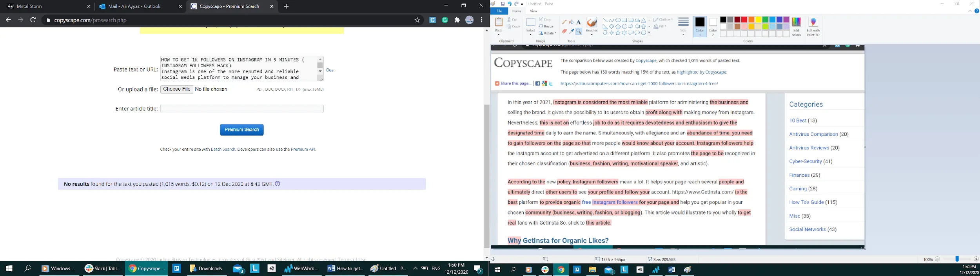The height and width of the screenshot is (276, 980).
Task: Open the shape Fill dropdown
Action: coord(661,26)
